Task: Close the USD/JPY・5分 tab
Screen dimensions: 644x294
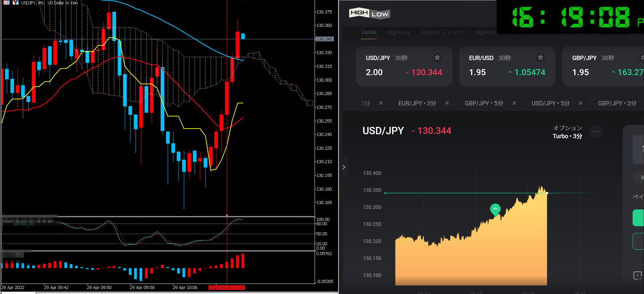Action: (581, 103)
